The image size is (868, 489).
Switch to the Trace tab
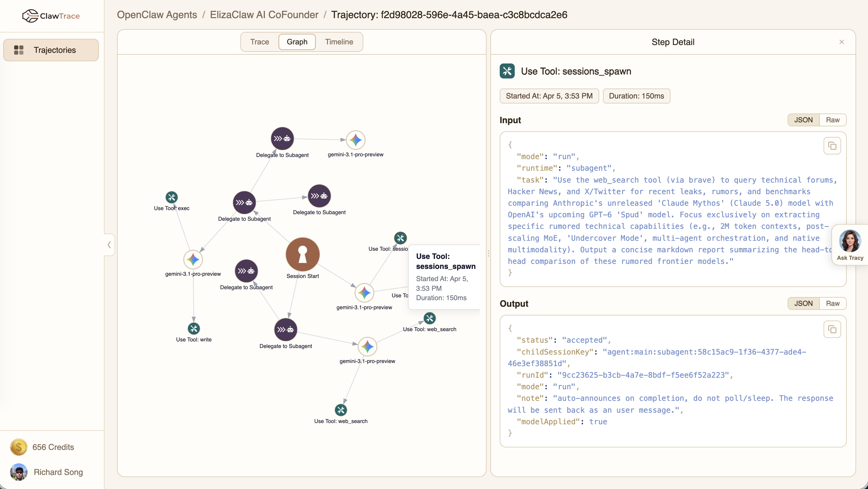[x=259, y=42]
